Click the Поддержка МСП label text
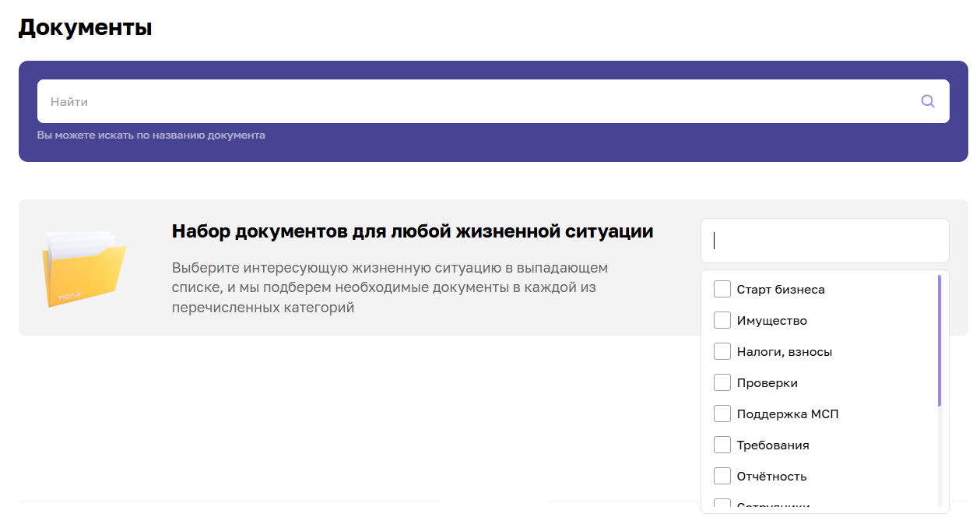This screenshot has height=528, width=980. [788, 414]
